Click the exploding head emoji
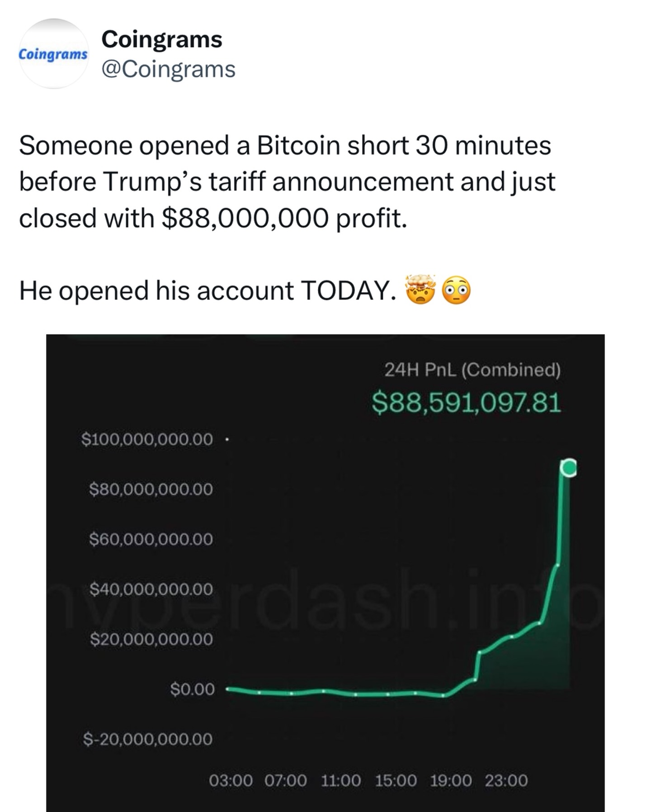 (x=421, y=290)
